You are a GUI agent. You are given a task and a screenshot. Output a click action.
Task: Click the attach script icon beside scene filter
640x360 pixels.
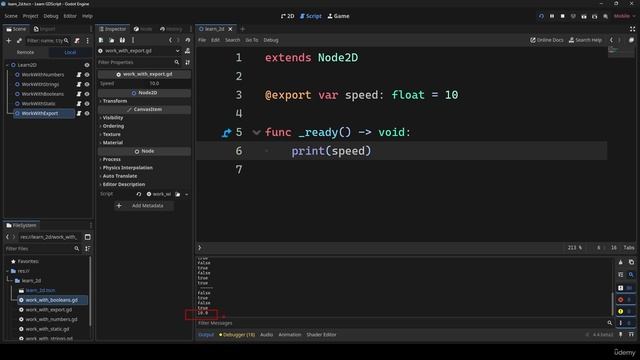pos(77,41)
